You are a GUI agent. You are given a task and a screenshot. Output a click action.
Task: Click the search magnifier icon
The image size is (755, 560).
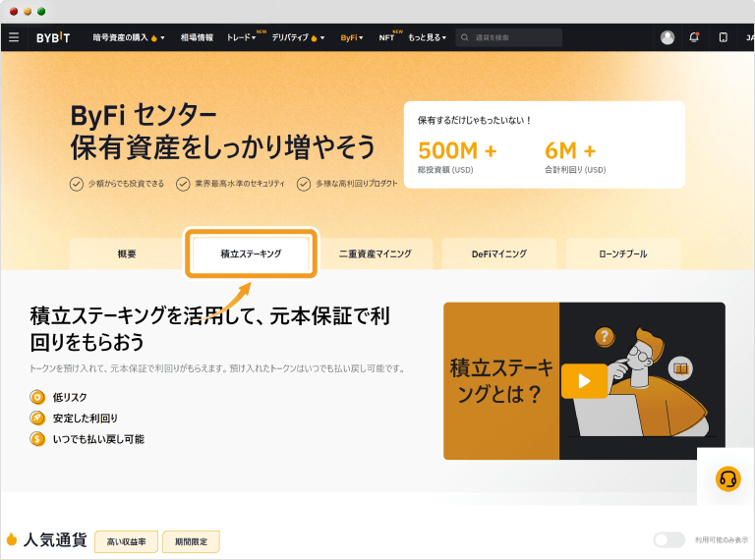[464, 37]
